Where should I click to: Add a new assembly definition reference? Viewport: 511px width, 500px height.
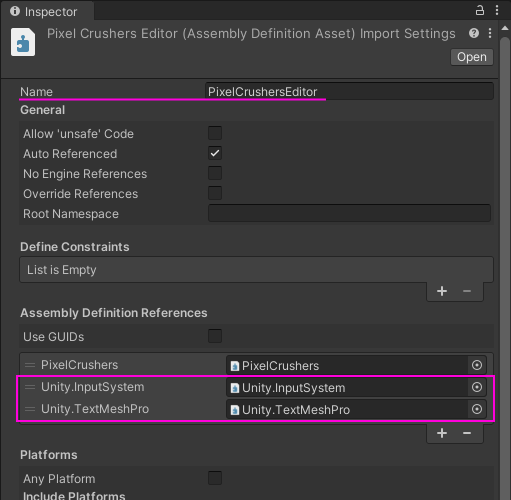point(442,433)
